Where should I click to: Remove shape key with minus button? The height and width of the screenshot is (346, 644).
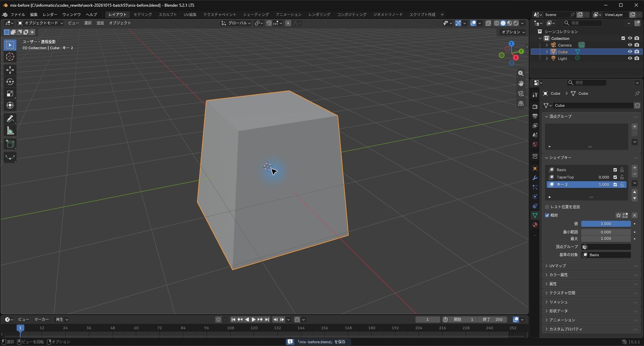(x=635, y=175)
